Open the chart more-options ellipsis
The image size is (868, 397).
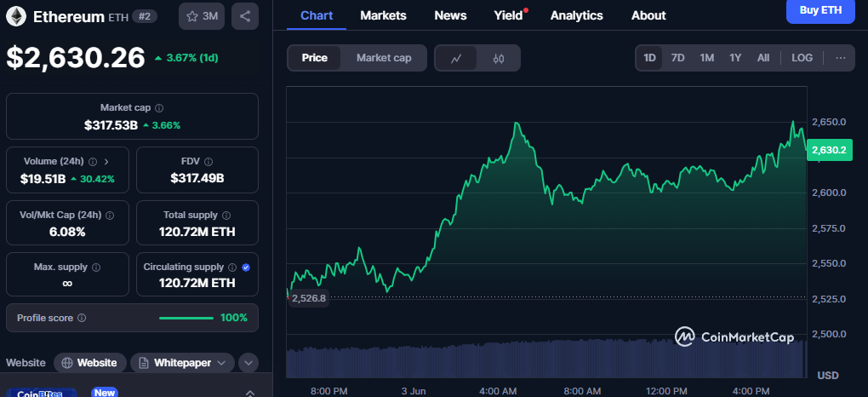(x=840, y=58)
